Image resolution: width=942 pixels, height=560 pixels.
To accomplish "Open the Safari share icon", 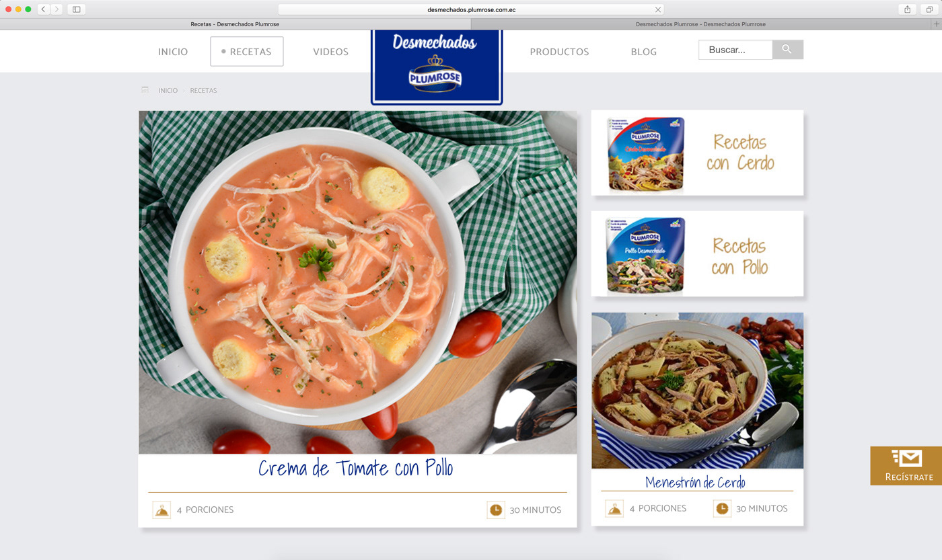I will (x=907, y=9).
